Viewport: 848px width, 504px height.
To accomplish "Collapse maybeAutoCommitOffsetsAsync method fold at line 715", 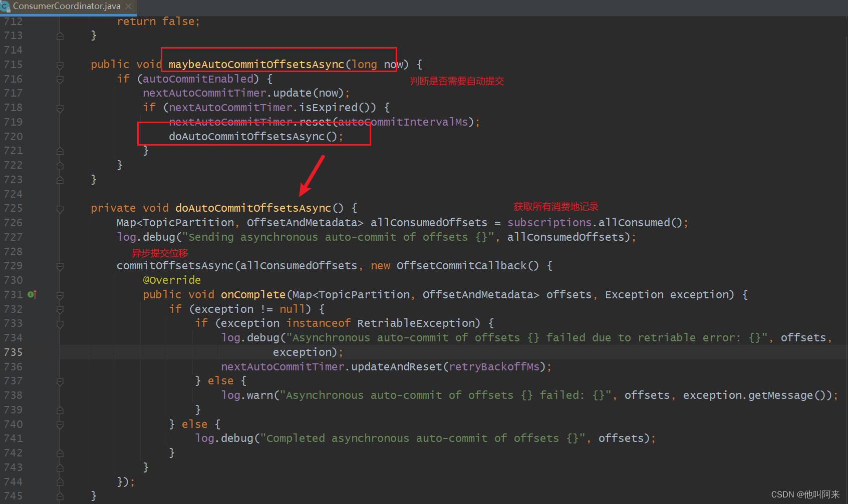I will point(60,65).
